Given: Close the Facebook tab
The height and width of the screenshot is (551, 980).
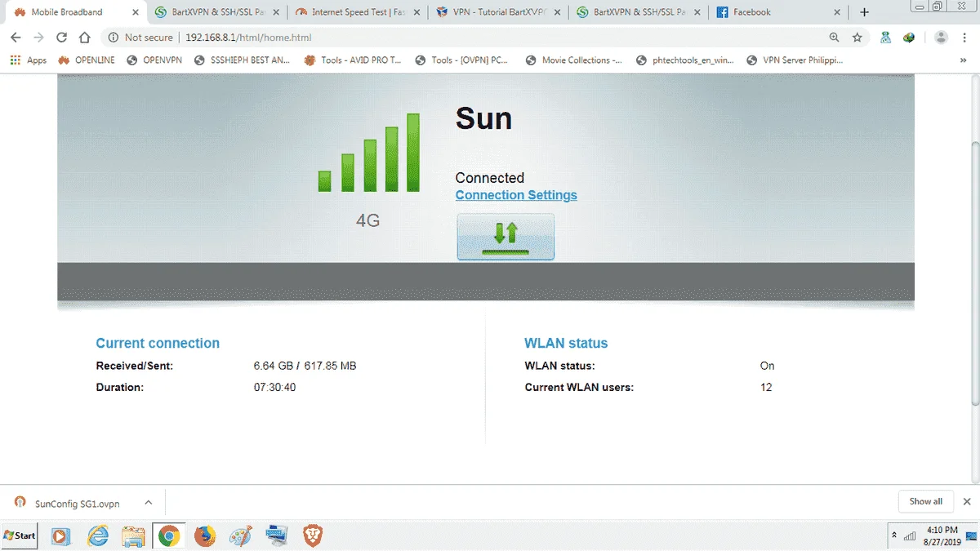Looking at the screenshot, I should [837, 12].
